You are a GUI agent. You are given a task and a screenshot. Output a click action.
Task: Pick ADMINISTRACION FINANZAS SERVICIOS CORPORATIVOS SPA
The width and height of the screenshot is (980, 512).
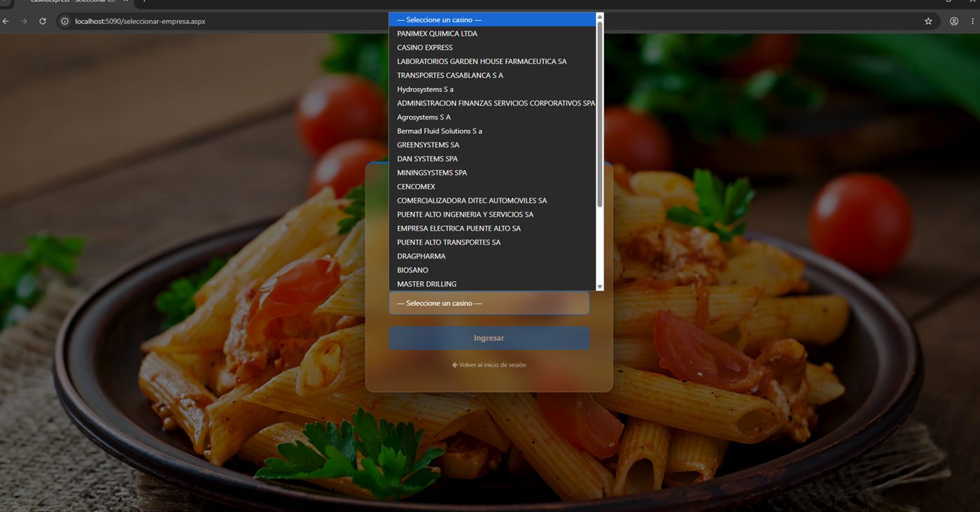[x=492, y=104]
